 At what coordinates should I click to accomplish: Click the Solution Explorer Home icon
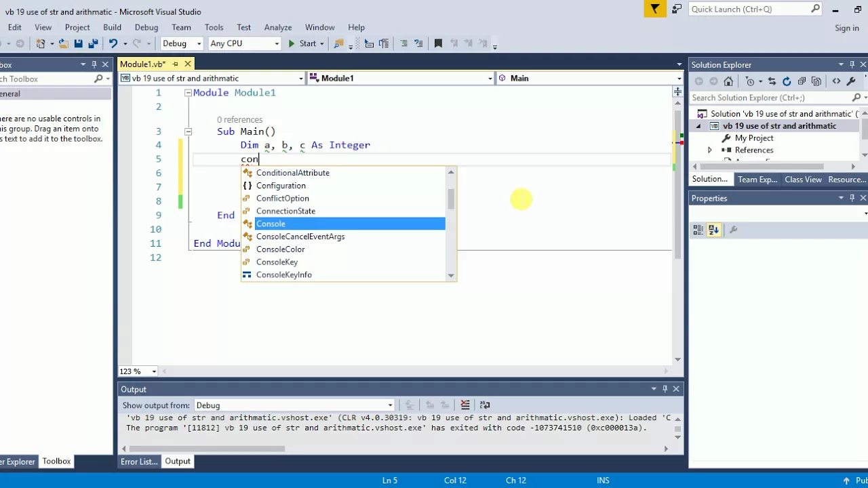click(x=728, y=81)
